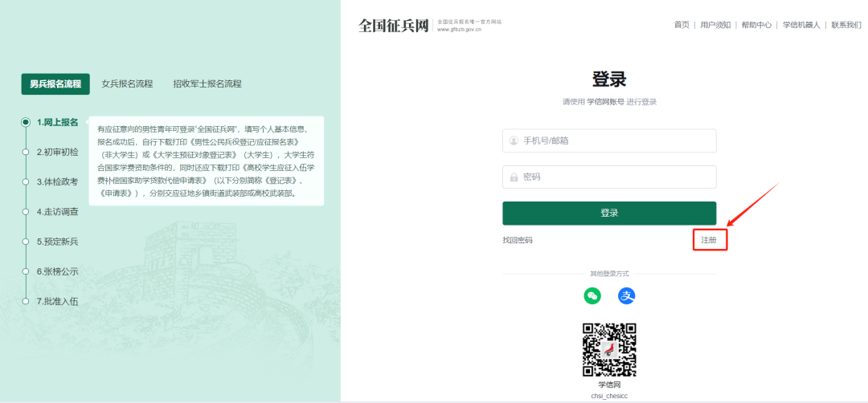Select step 2.初审初检

tap(57, 152)
